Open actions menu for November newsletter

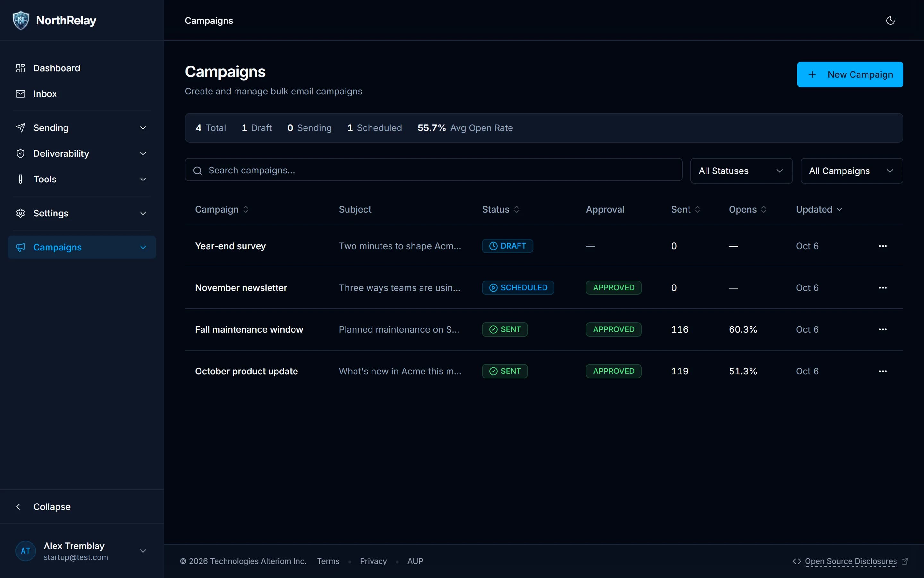[x=882, y=287]
